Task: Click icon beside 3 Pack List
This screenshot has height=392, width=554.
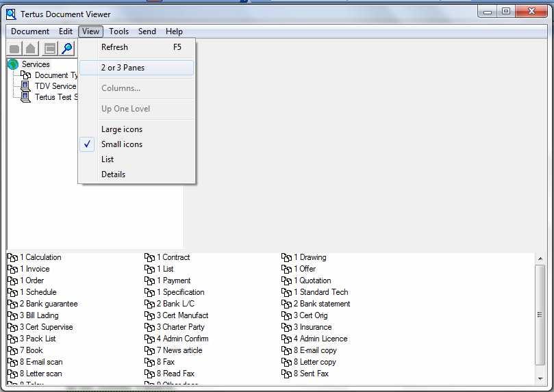Action: [12, 339]
